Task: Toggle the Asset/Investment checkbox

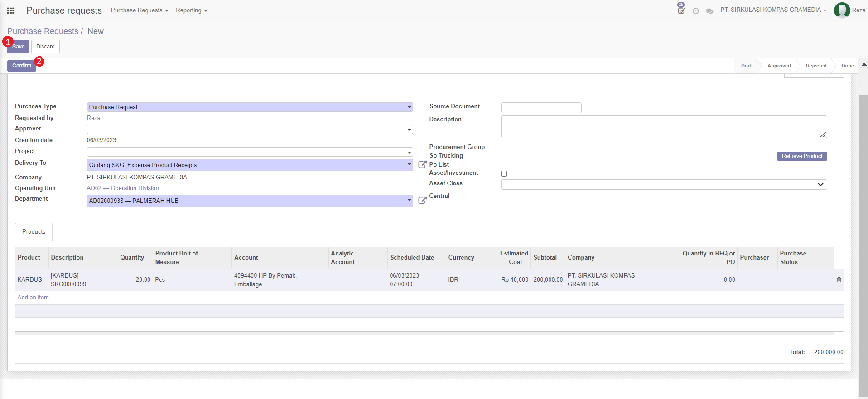Action: tap(504, 173)
